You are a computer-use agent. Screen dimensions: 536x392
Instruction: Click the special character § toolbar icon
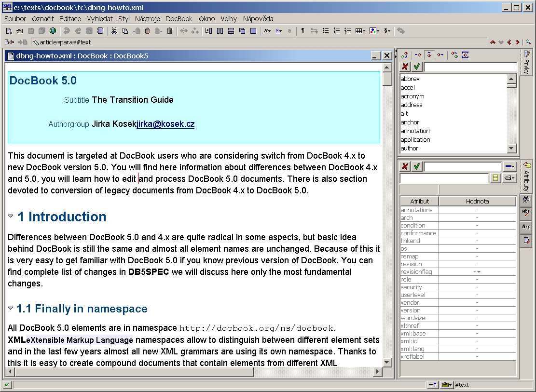coord(385,31)
